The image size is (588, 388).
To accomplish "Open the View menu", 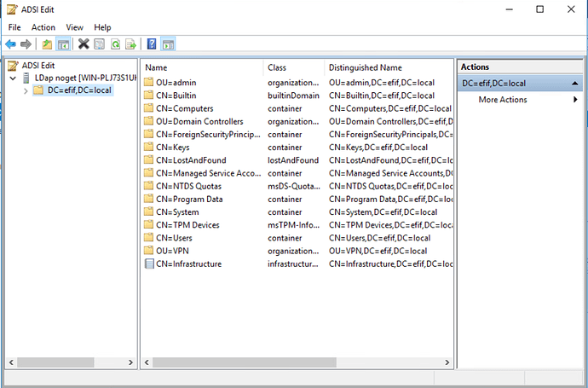I will click(x=74, y=27).
